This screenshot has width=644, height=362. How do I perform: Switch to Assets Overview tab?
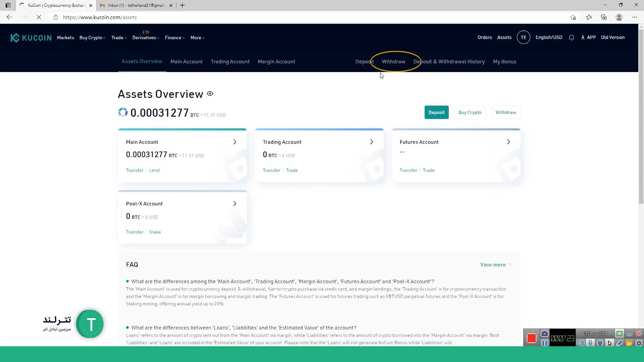click(x=142, y=61)
